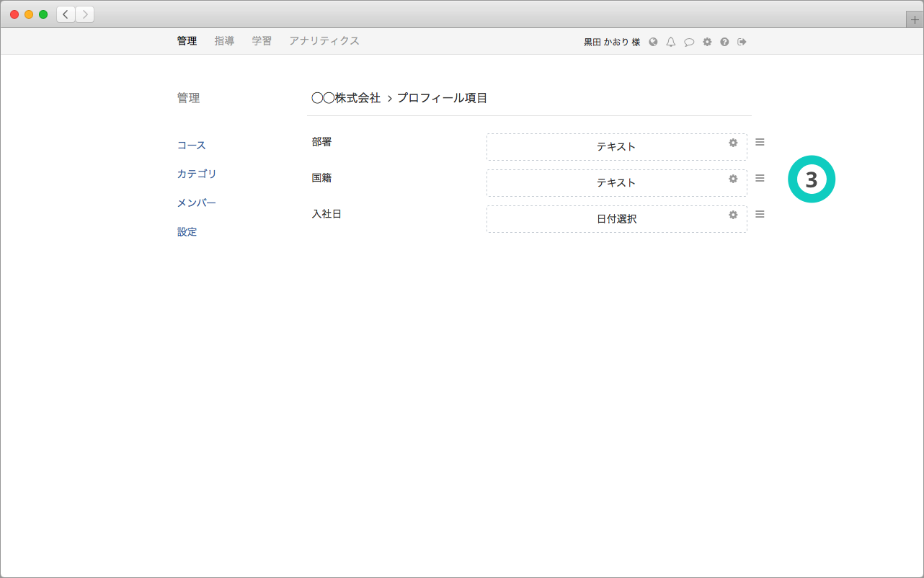Click the reorder handle for 入社日 row
The image size is (924, 578).
pyautogui.click(x=760, y=214)
